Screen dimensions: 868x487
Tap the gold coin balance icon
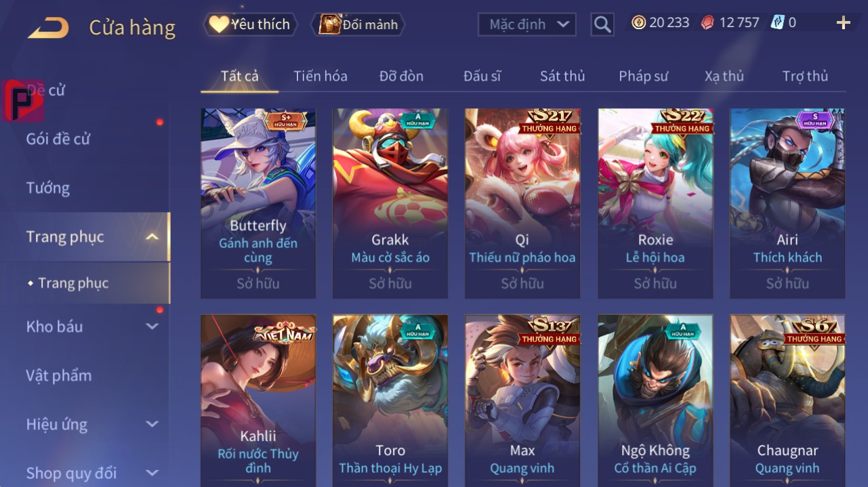tap(638, 22)
